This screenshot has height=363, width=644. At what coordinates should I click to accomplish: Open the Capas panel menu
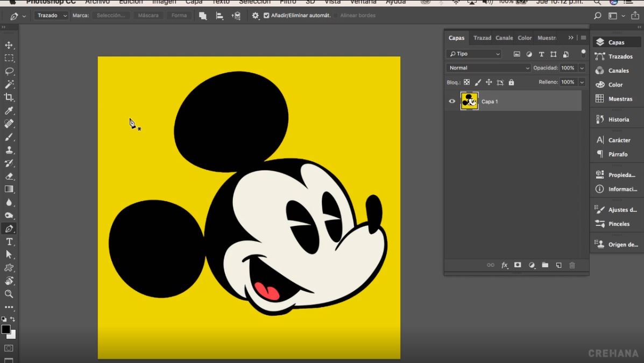tap(583, 37)
